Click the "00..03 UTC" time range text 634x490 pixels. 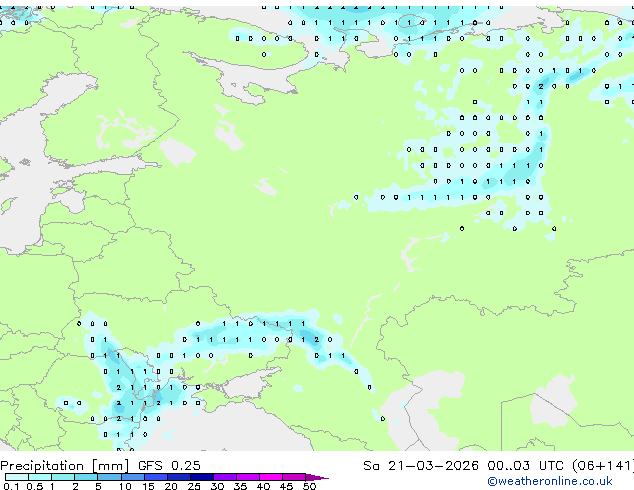tap(525, 466)
